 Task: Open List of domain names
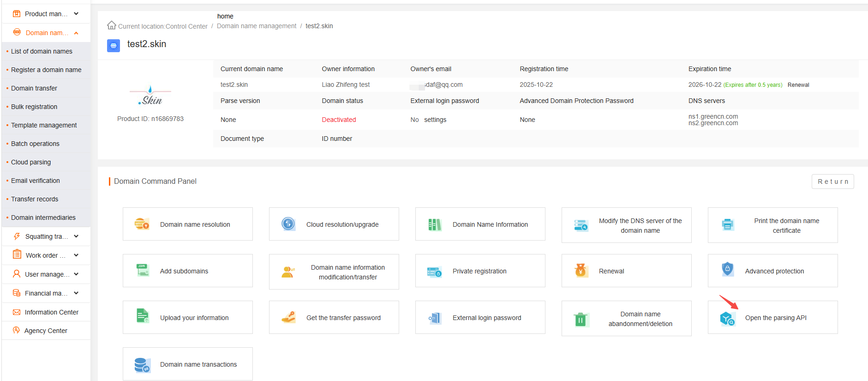42,51
